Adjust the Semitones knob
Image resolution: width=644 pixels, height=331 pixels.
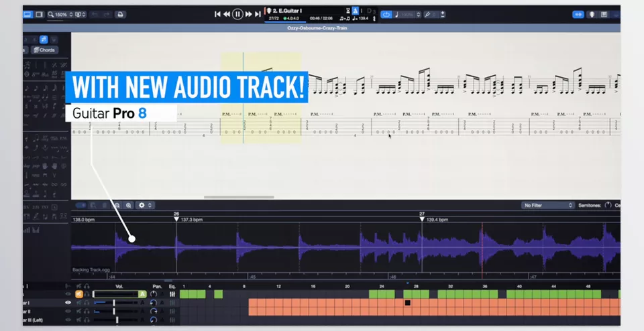tap(608, 205)
